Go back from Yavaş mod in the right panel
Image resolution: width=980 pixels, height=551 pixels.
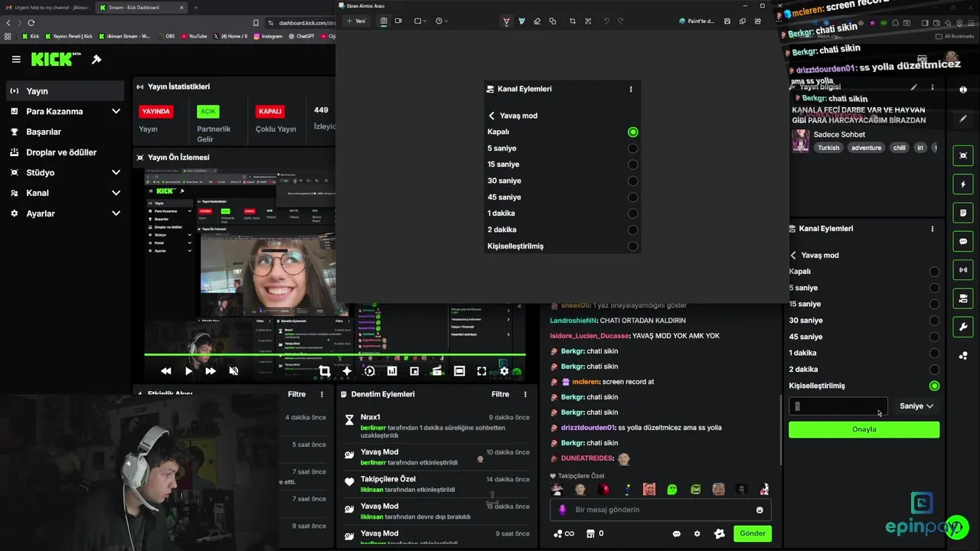click(x=794, y=256)
